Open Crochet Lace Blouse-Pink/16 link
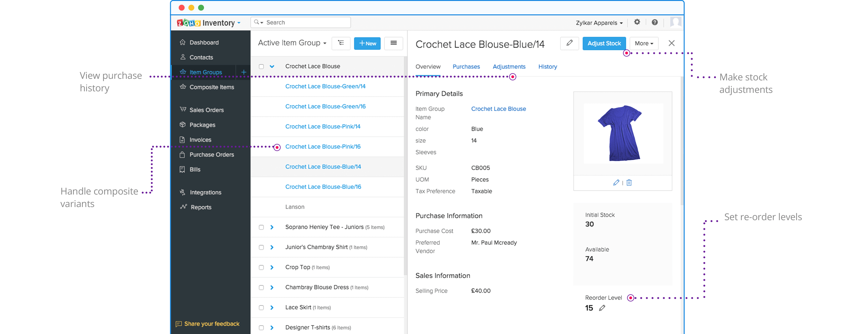This screenshot has width=868, height=334. [323, 147]
